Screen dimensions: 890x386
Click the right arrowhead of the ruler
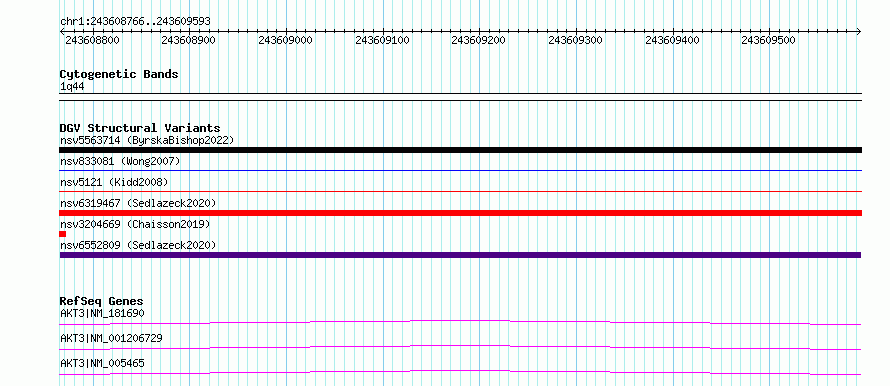pyautogui.click(x=859, y=31)
